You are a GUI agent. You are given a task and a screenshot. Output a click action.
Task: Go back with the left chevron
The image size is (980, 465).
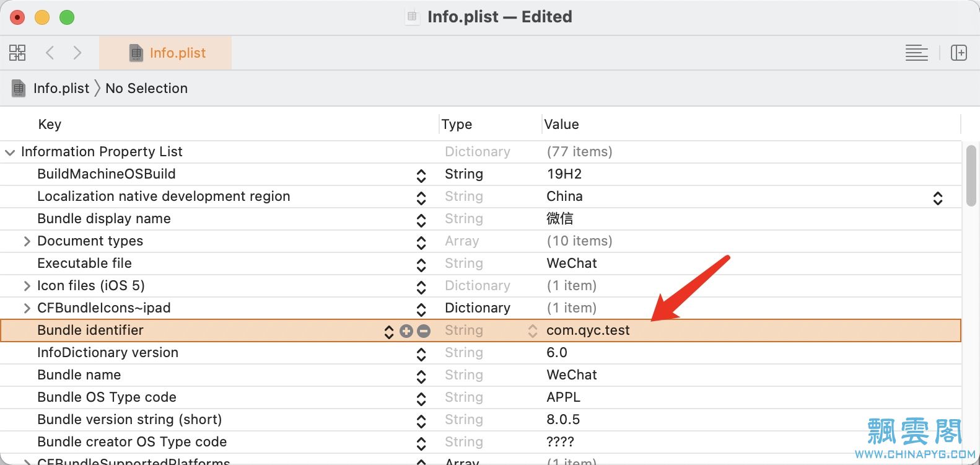[x=50, y=53]
